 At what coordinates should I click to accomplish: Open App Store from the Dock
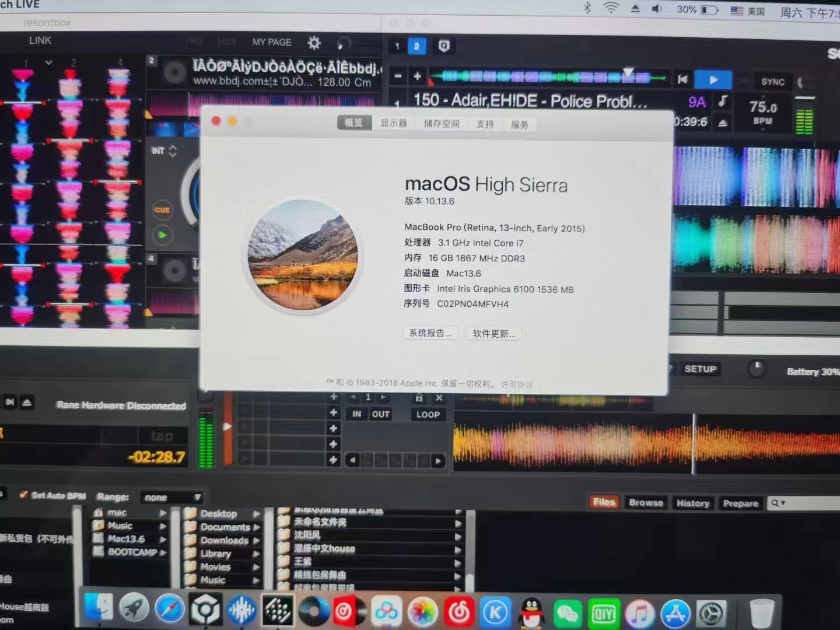(675, 614)
